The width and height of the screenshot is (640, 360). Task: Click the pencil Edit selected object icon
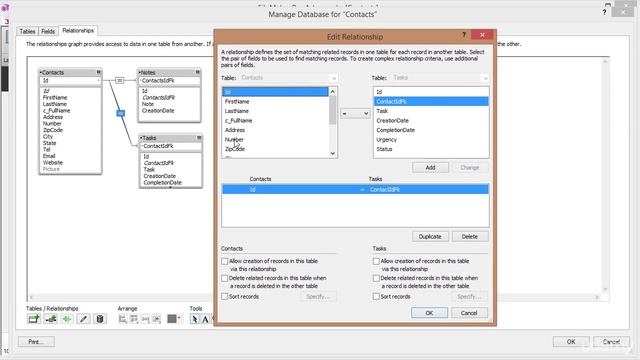point(83,319)
